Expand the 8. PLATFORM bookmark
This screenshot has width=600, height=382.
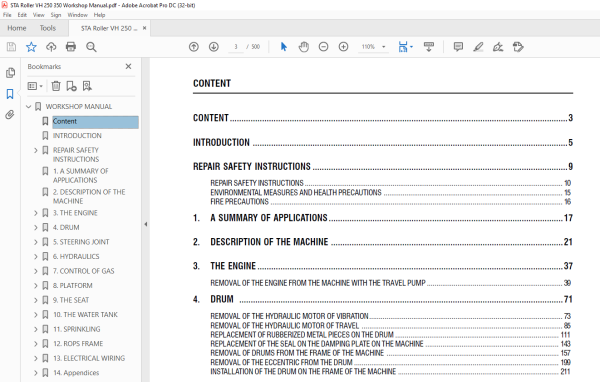pyautogui.click(x=36, y=286)
